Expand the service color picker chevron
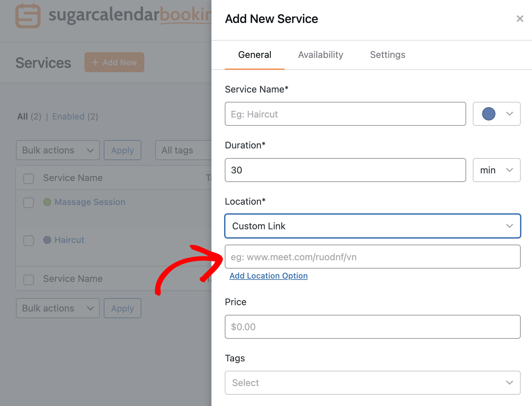This screenshot has width=532, height=406. pos(509,114)
